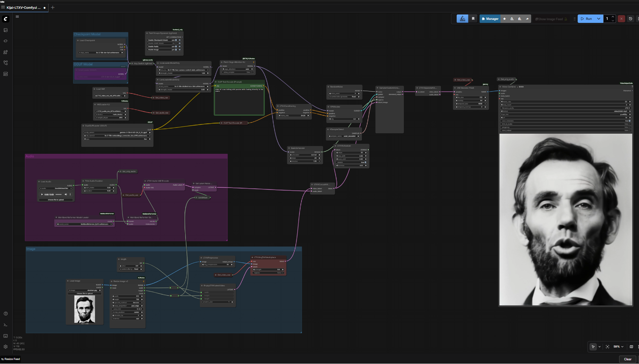The image size is (639, 364).
Task: Open the assets panel in sidebar
Action: (6, 30)
